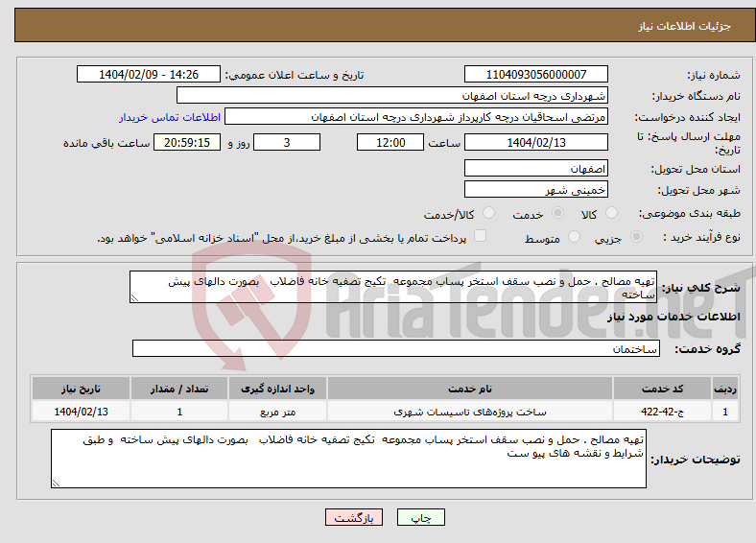The width and height of the screenshot is (756, 543).
Task: Click service code cell ج-42-422
Action: click(663, 412)
